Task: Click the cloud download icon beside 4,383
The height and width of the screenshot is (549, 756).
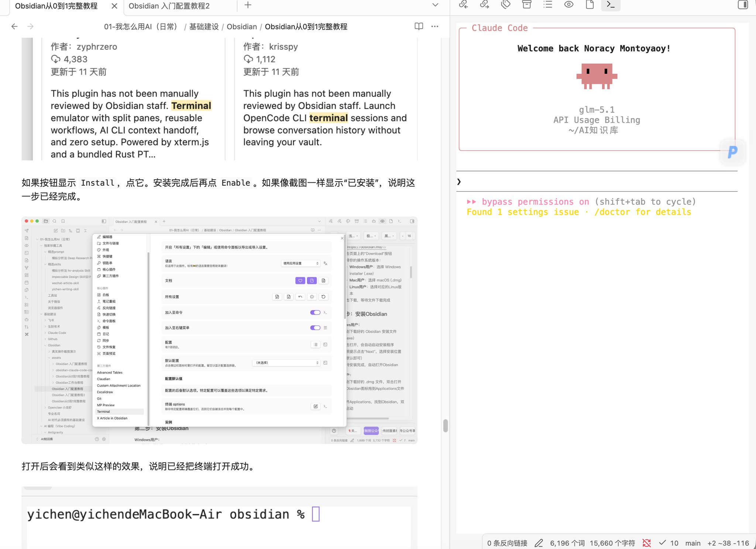Action: [x=55, y=59]
